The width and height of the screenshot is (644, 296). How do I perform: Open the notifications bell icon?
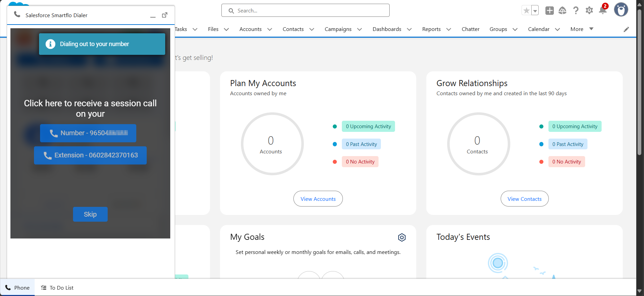(x=603, y=10)
